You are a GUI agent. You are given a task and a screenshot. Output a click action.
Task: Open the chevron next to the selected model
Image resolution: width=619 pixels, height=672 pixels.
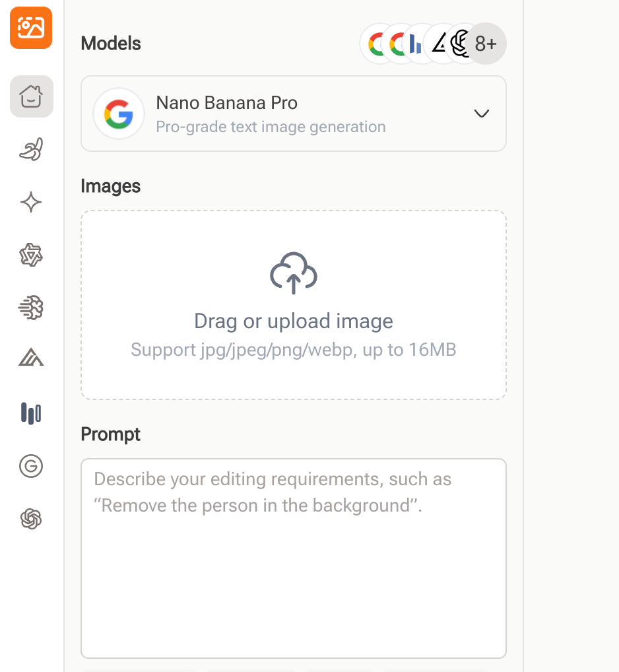click(x=481, y=114)
